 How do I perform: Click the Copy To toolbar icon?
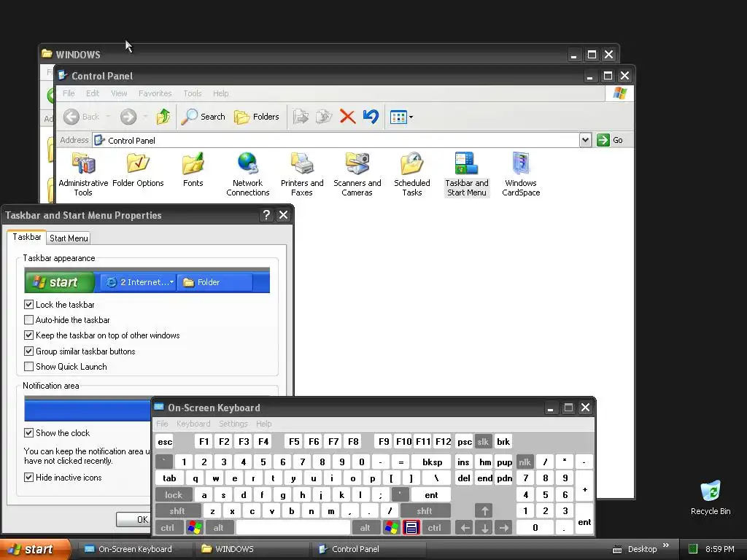point(323,116)
